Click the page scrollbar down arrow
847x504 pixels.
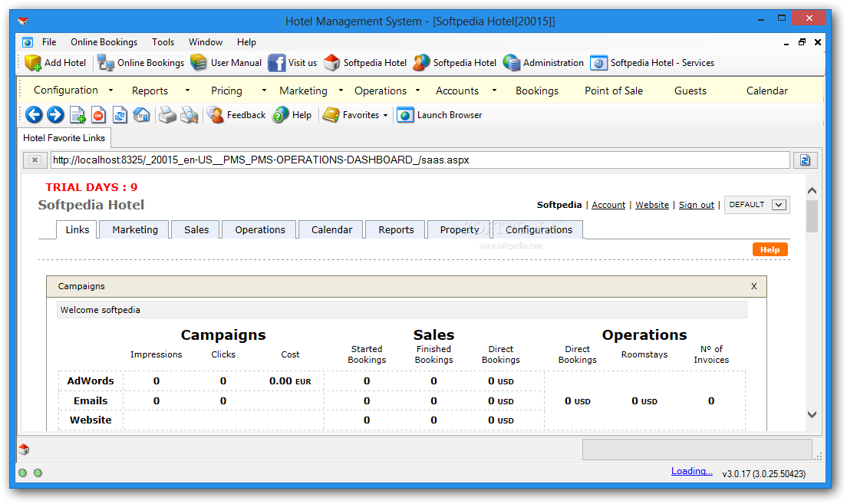pos(812,414)
